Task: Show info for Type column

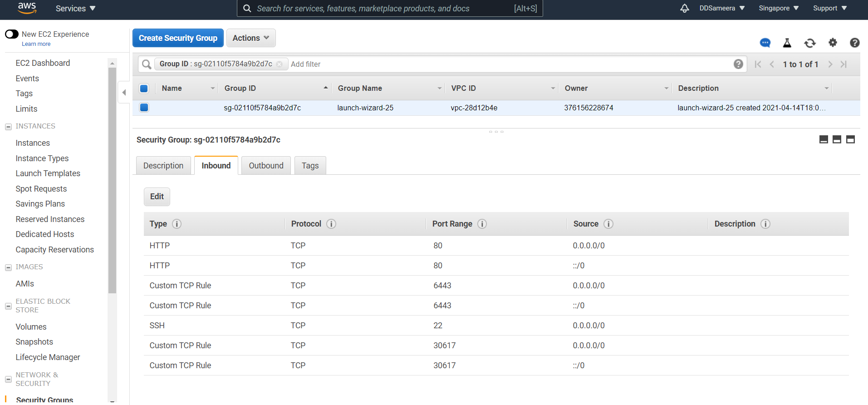Action: tap(177, 224)
